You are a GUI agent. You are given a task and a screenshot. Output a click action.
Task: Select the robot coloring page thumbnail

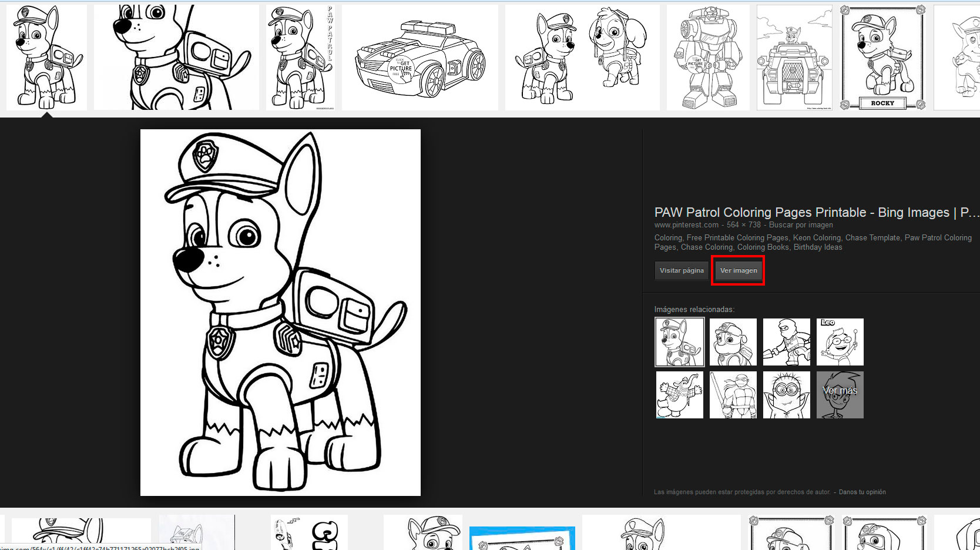coord(708,58)
